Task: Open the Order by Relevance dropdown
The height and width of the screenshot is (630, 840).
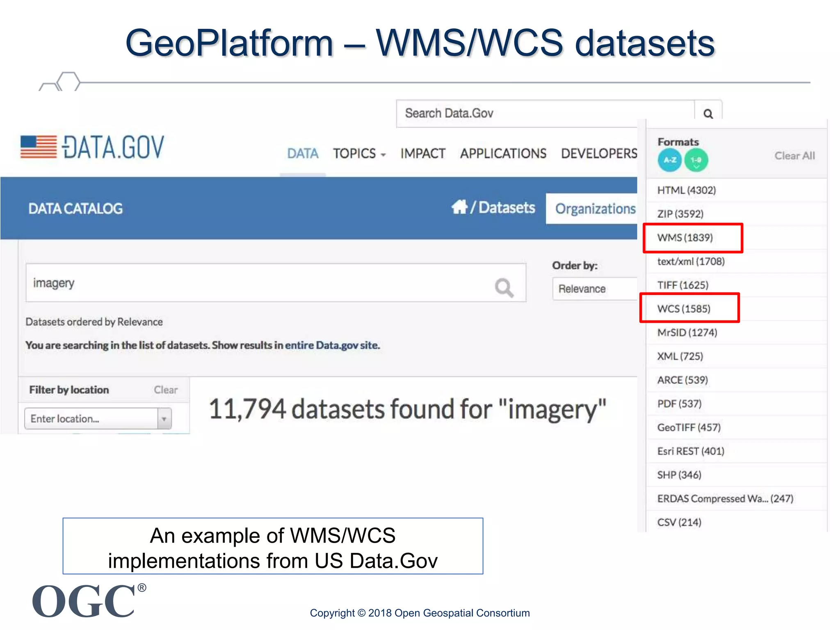Action: (594, 289)
